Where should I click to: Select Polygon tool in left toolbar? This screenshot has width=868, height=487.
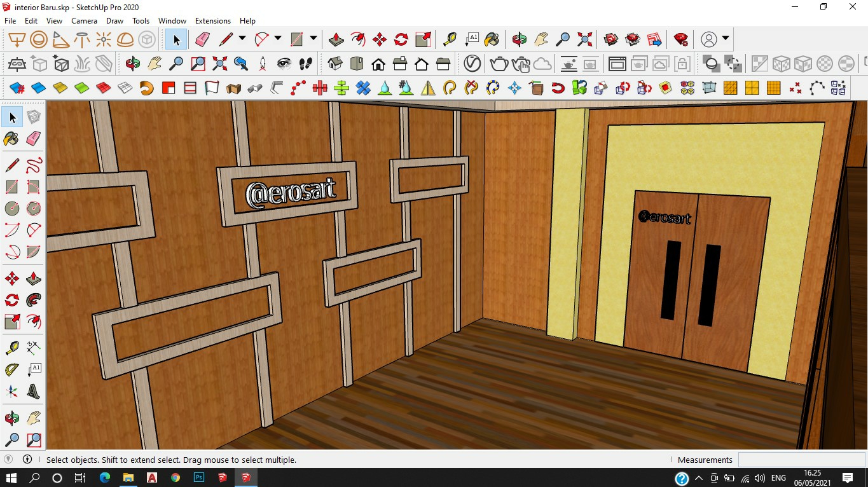coord(34,208)
